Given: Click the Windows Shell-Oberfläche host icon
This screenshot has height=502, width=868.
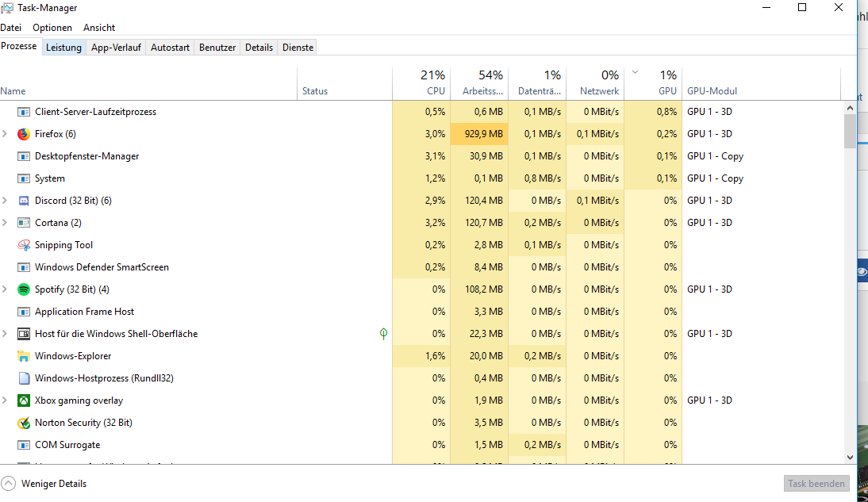Looking at the screenshot, I should pyautogui.click(x=23, y=334).
